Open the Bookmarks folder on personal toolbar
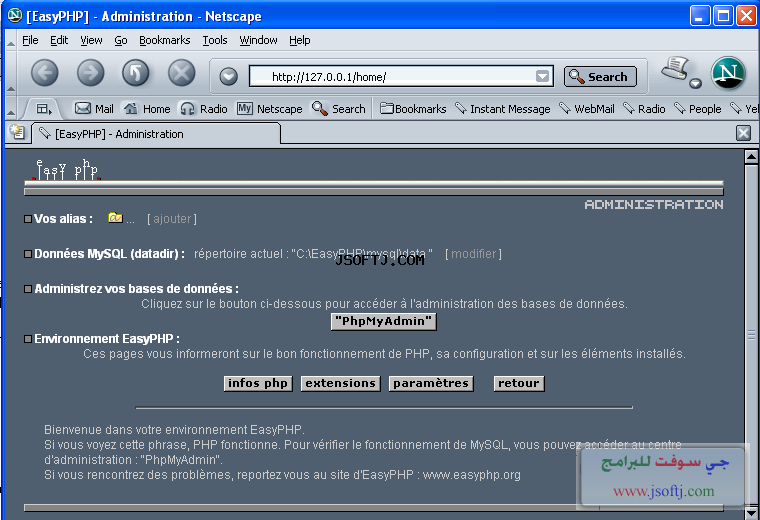The width and height of the screenshot is (760, 520). [x=413, y=109]
